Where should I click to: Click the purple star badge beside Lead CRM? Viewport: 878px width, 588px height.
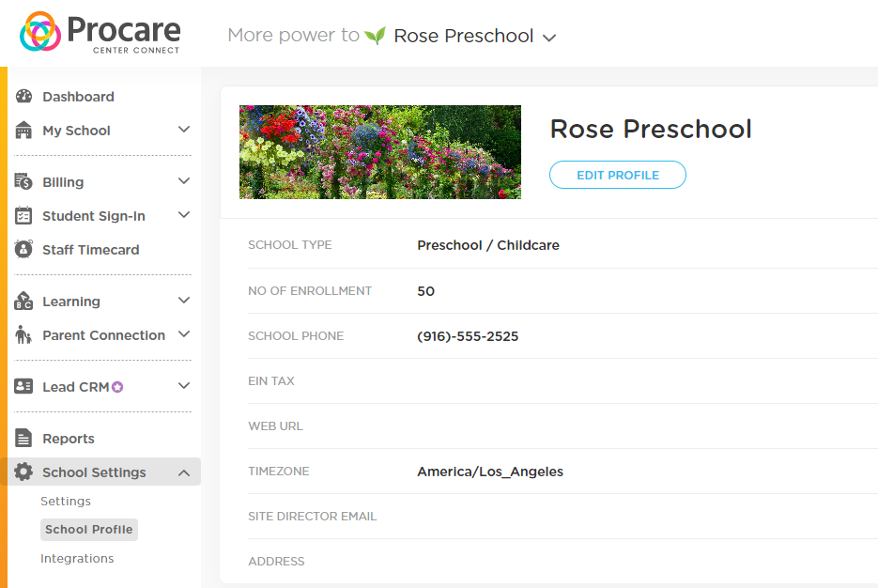click(117, 387)
